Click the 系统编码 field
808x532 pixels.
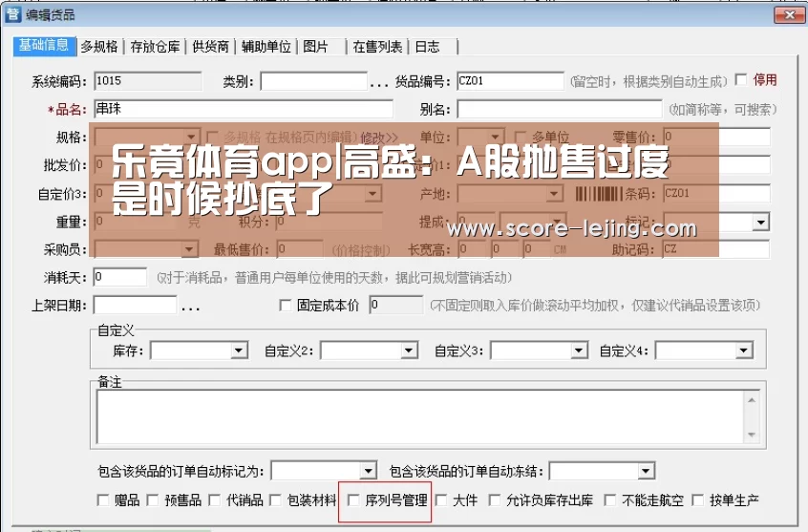pos(148,81)
